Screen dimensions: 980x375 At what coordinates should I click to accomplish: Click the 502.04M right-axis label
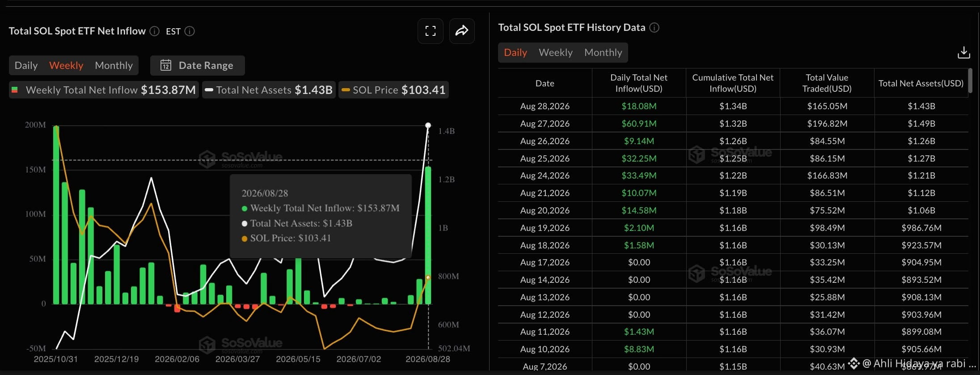454,348
